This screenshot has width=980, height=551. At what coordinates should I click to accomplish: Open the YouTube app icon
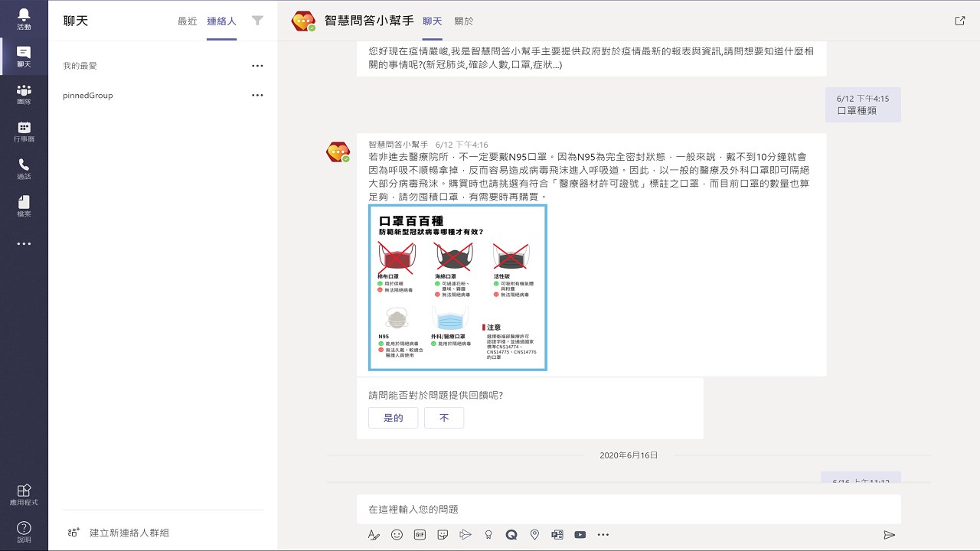580,535
